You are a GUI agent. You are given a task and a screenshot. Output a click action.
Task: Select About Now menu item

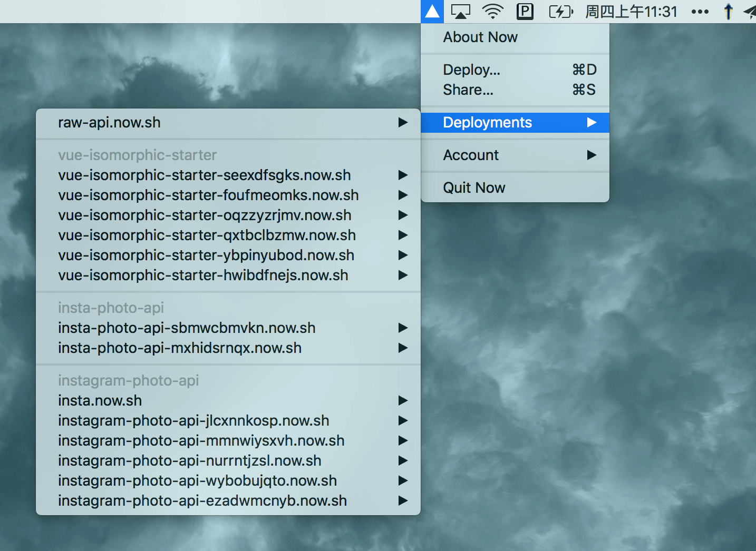click(x=515, y=37)
